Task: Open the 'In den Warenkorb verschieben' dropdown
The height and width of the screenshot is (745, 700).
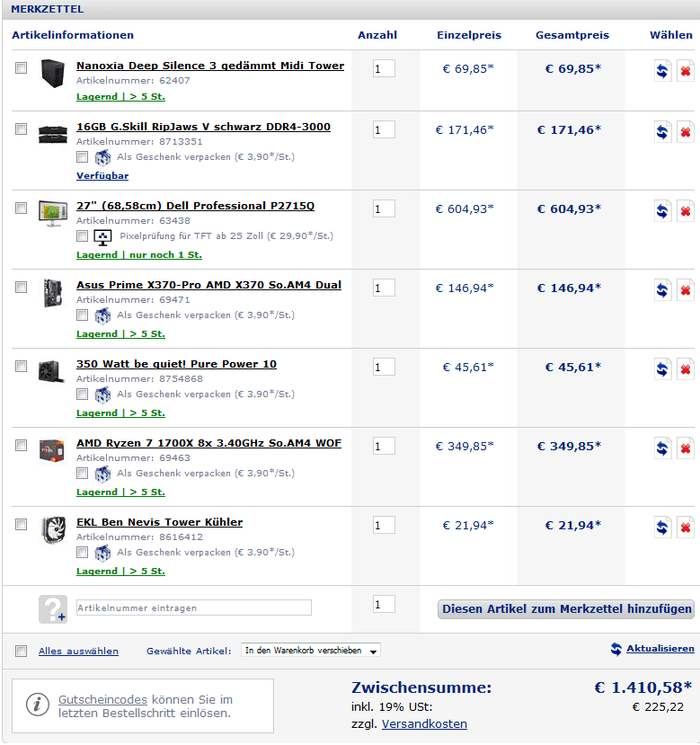Action: coord(311,651)
